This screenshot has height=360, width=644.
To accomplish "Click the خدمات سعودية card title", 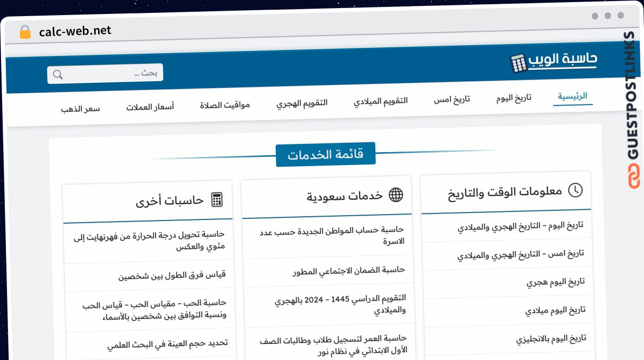I will click(x=345, y=196).
